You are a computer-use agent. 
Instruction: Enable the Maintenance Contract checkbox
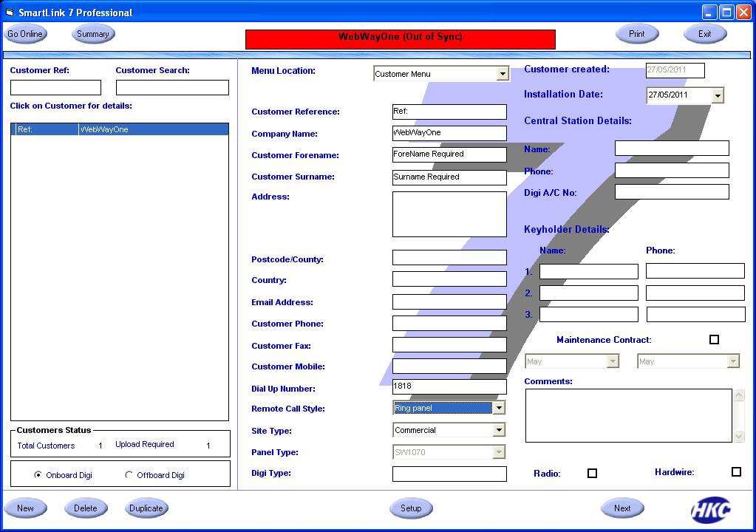pyautogui.click(x=714, y=340)
